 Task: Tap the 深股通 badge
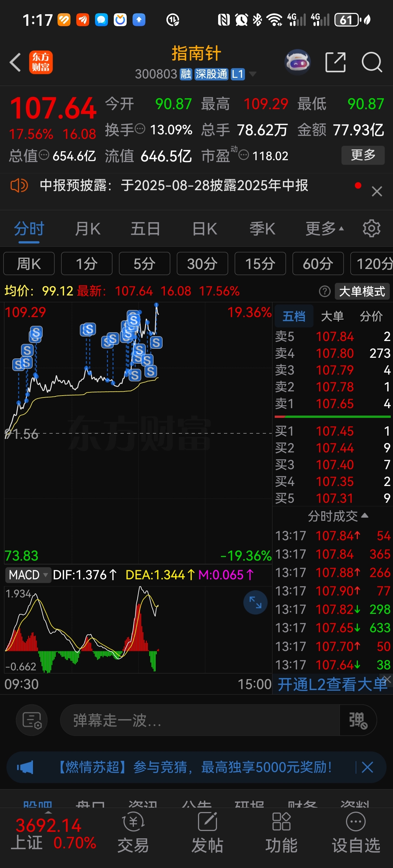coord(211,74)
